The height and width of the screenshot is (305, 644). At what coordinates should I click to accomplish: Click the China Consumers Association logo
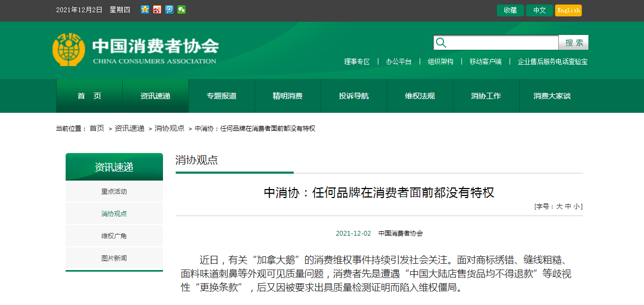pyautogui.click(x=135, y=49)
